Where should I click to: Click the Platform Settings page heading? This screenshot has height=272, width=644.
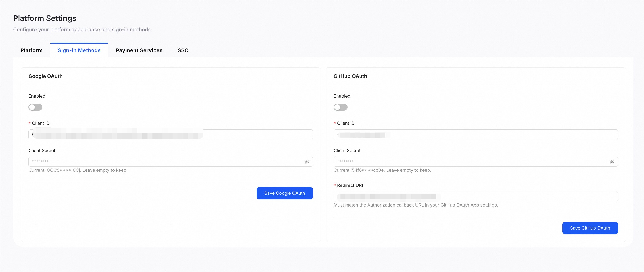[x=45, y=18]
